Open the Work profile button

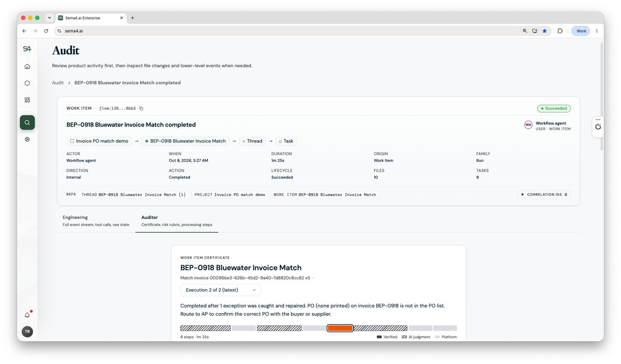coord(581,31)
